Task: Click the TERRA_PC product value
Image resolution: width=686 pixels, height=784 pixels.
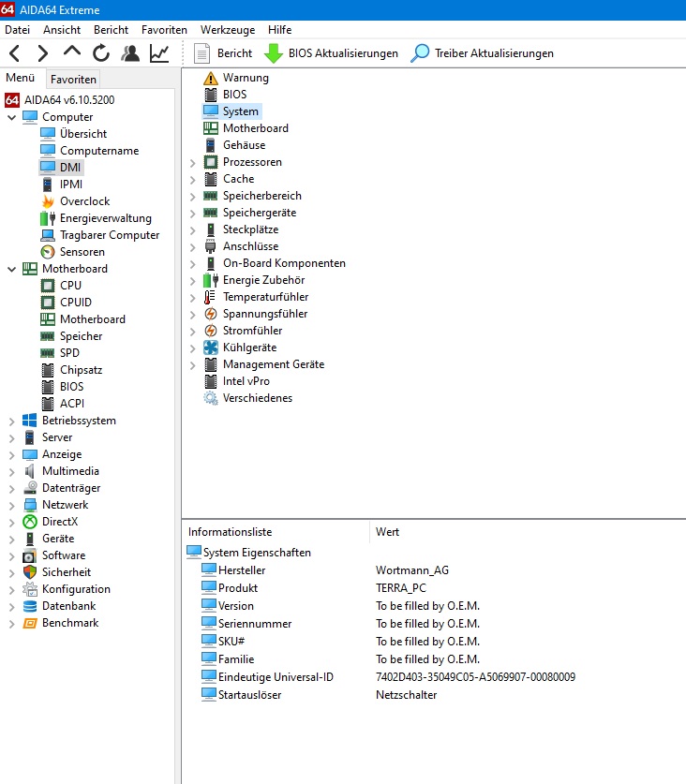Action: [x=401, y=588]
